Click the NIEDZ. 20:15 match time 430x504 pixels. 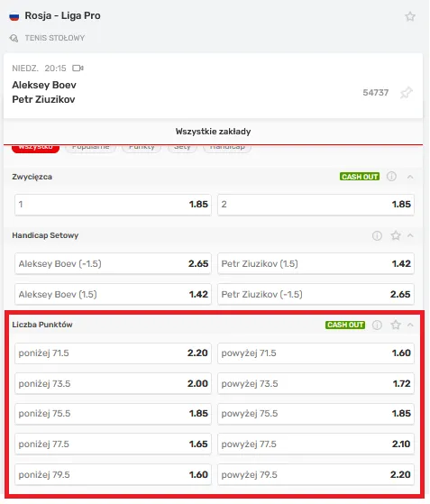click(x=39, y=69)
